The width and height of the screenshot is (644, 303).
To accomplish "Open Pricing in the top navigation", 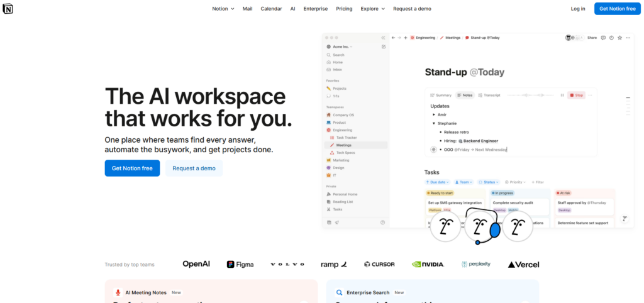I will [344, 9].
